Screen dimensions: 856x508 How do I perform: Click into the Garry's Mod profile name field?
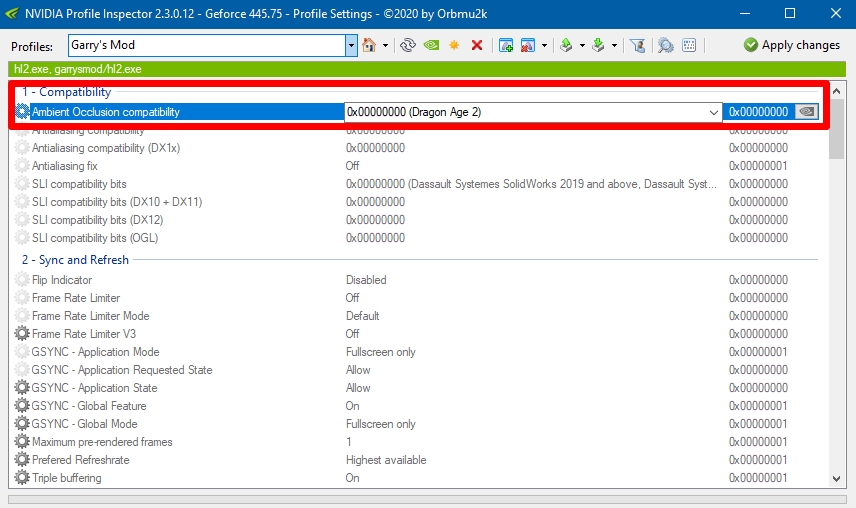(x=207, y=45)
